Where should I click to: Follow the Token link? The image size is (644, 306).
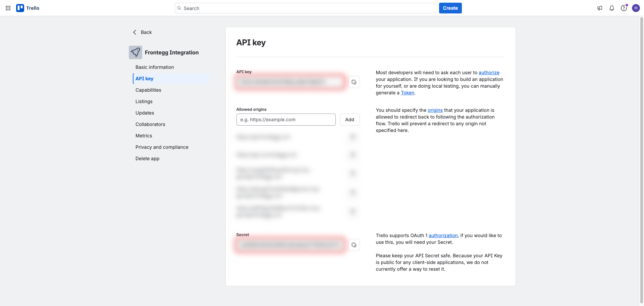pos(408,93)
